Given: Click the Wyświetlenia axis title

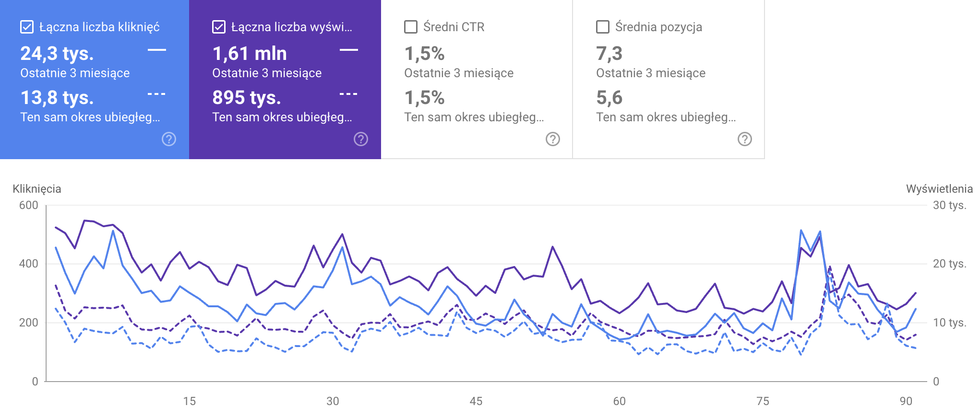Looking at the screenshot, I should tap(939, 189).
